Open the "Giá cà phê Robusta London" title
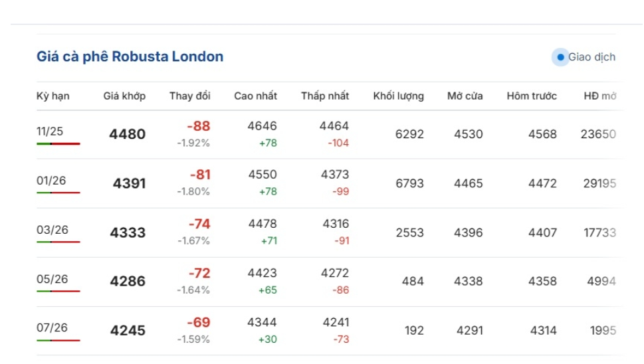This screenshot has height=364, width=644. point(130,56)
